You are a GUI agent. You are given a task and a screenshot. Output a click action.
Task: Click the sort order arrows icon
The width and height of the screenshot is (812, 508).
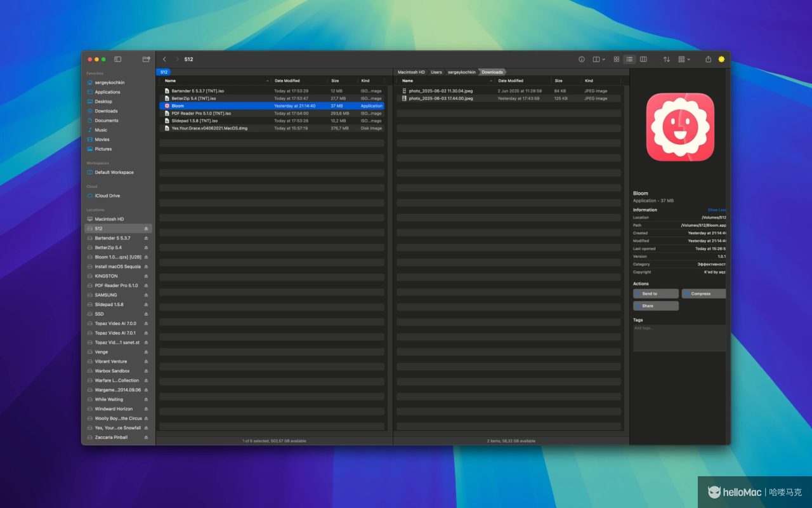pos(667,59)
